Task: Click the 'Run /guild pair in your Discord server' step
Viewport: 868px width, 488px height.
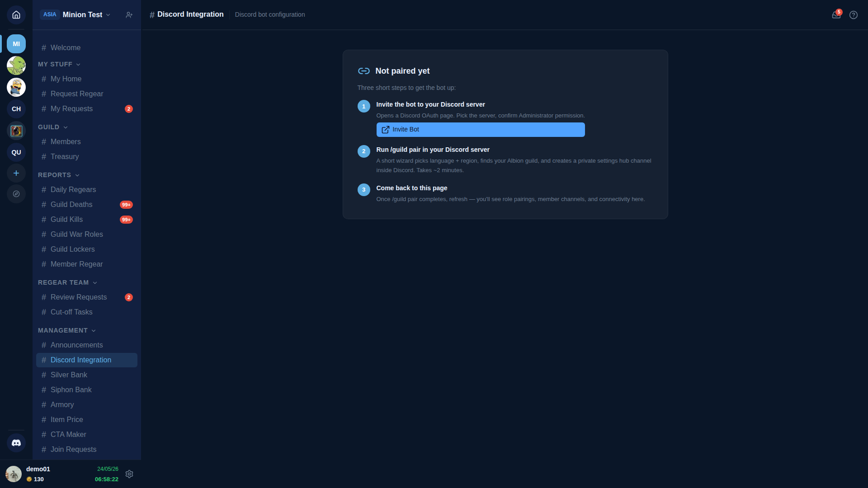Action: point(433,150)
